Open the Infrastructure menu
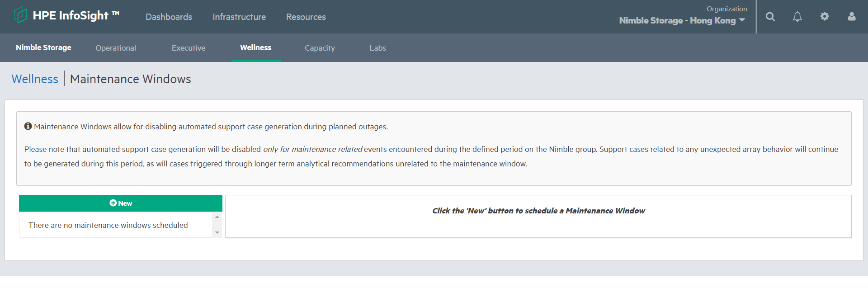868x293 pixels. pyautogui.click(x=239, y=17)
